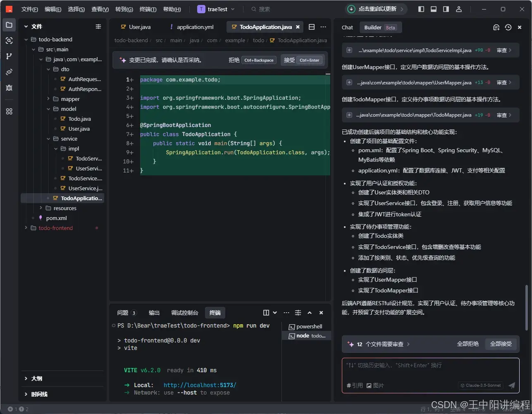Open the source control view icon

click(x=9, y=56)
